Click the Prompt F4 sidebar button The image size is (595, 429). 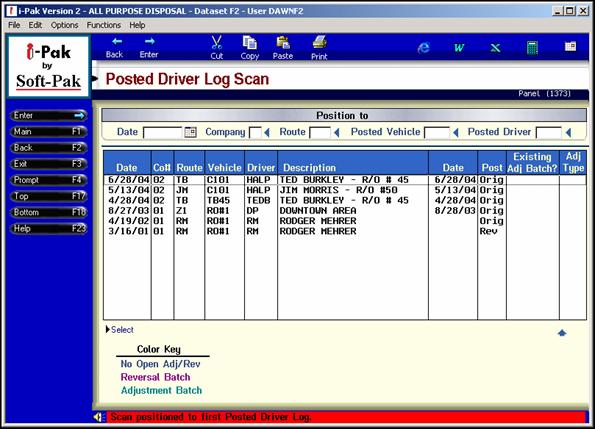point(49,180)
